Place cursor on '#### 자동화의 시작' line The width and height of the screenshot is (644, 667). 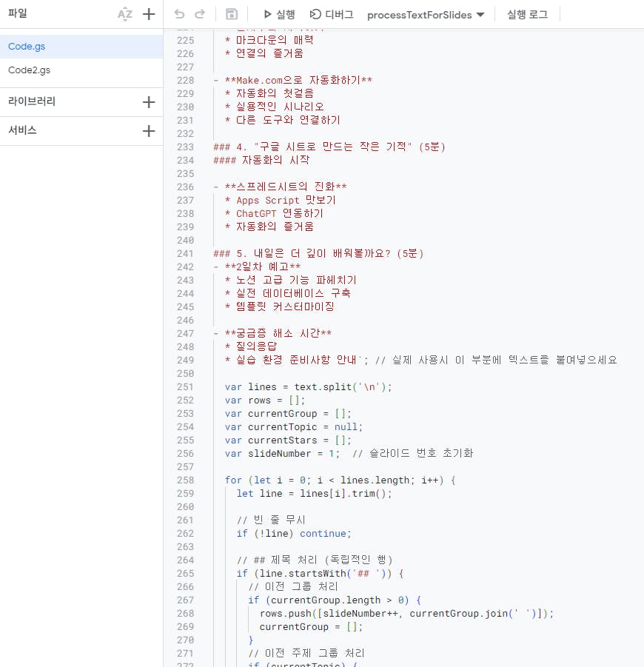[261, 161]
